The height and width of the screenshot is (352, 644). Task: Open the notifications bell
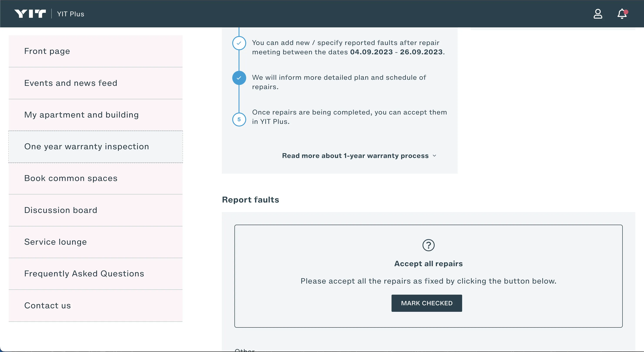tap(622, 14)
